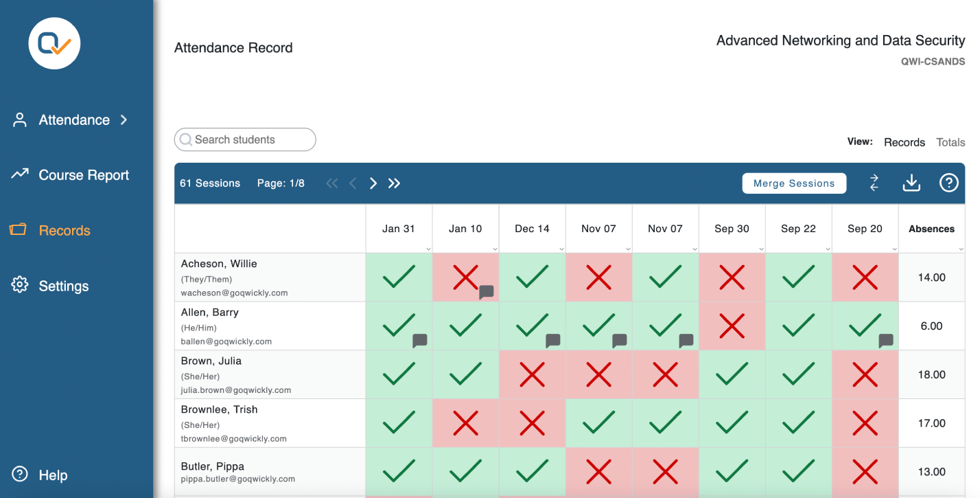Click the 61 Sessions label
Image resolution: width=980 pixels, height=498 pixels.
click(x=210, y=183)
